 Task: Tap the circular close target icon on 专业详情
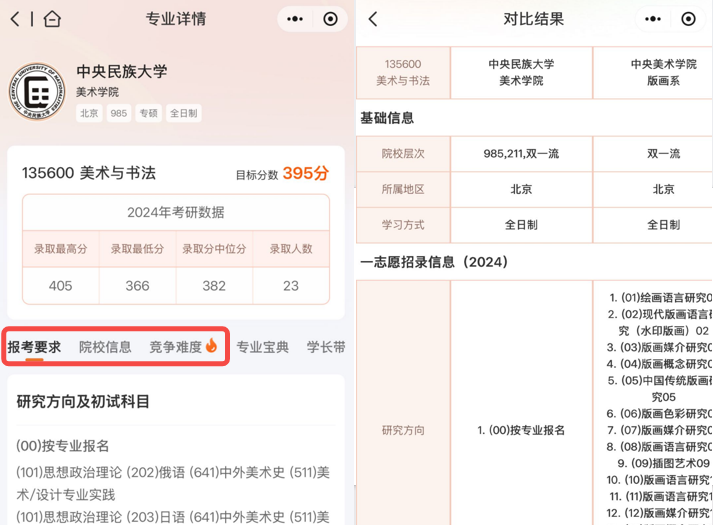click(331, 19)
